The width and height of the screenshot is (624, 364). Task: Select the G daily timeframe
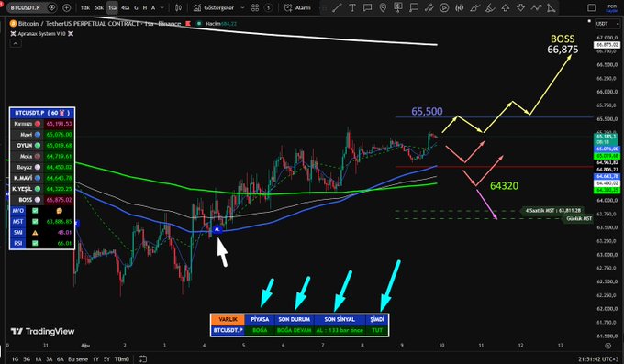pyautogui.click(x=136, y=7)
